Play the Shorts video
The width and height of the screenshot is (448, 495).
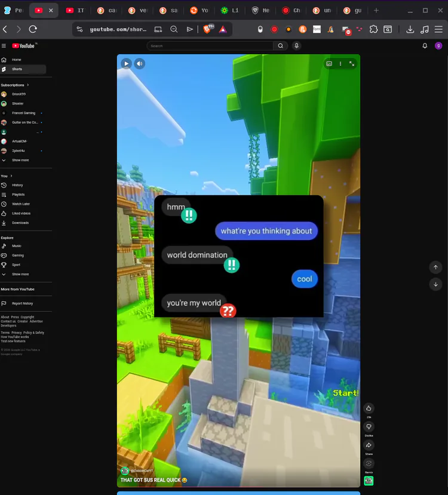pyautogui.click(x=126, y=64)
